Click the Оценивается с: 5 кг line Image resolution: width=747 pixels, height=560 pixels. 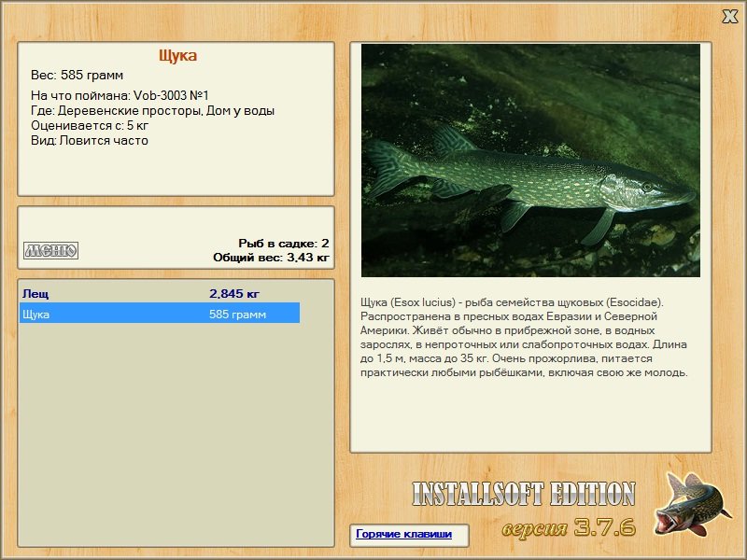[90, 126]
